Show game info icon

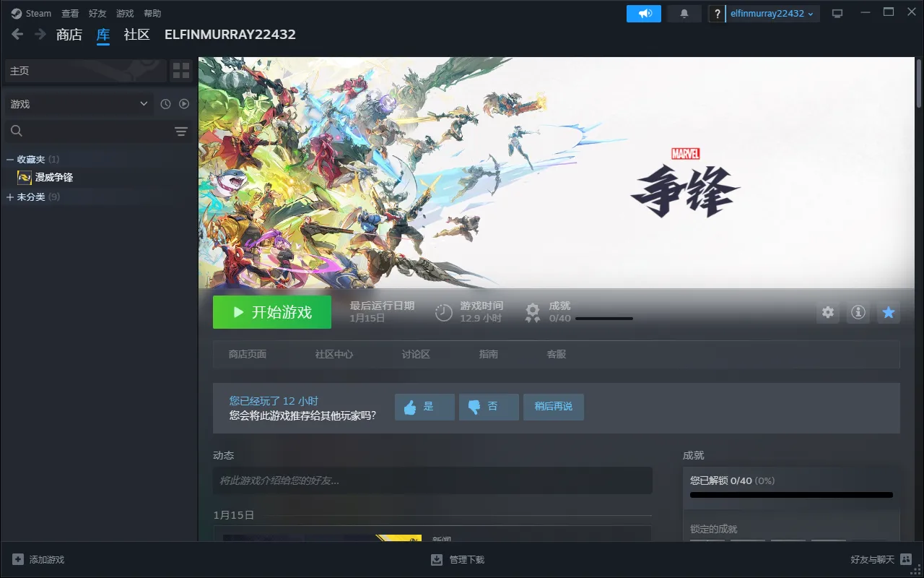pos(858,312)
